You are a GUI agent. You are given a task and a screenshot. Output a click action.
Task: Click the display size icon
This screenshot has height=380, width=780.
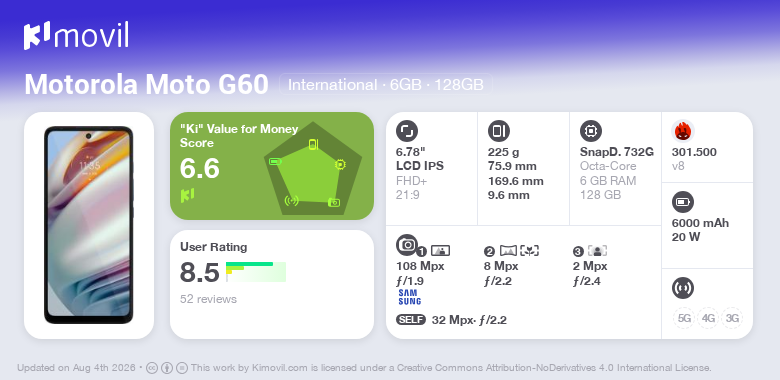407,131
